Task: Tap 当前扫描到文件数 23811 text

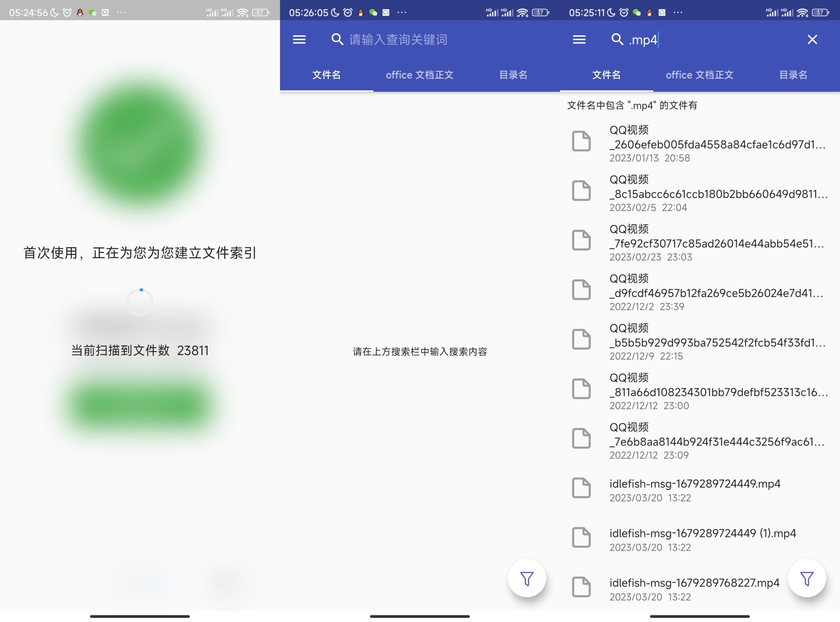Action: [x=140, y=351]
